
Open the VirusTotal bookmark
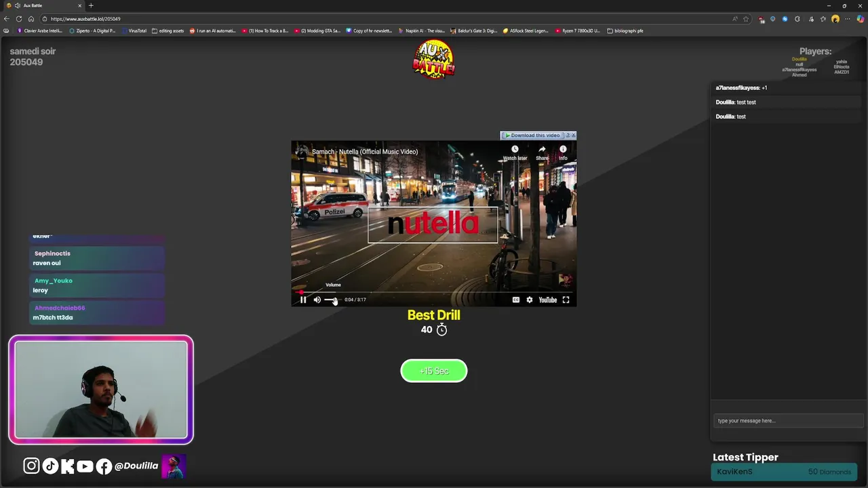coord(134,30)
